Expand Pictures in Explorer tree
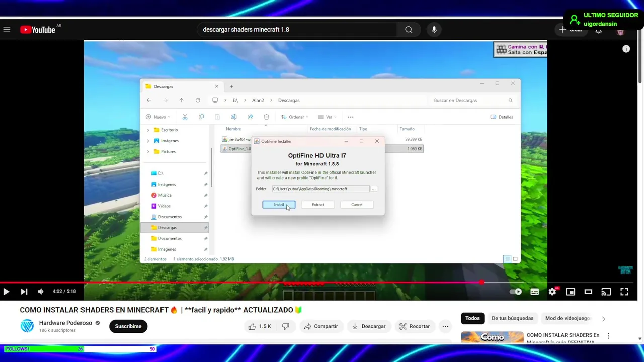 (x=148, y=152)
